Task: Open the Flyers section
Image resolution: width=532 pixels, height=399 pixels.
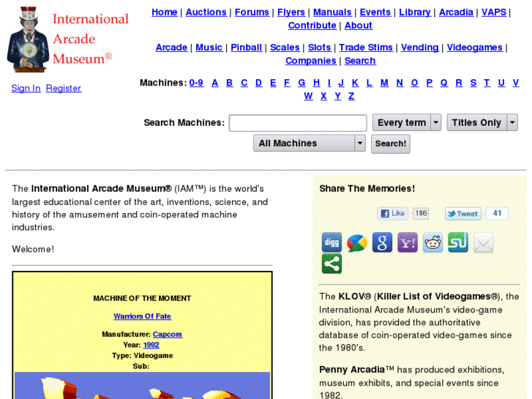Action: pyautogui.click(x=291, y=12)
